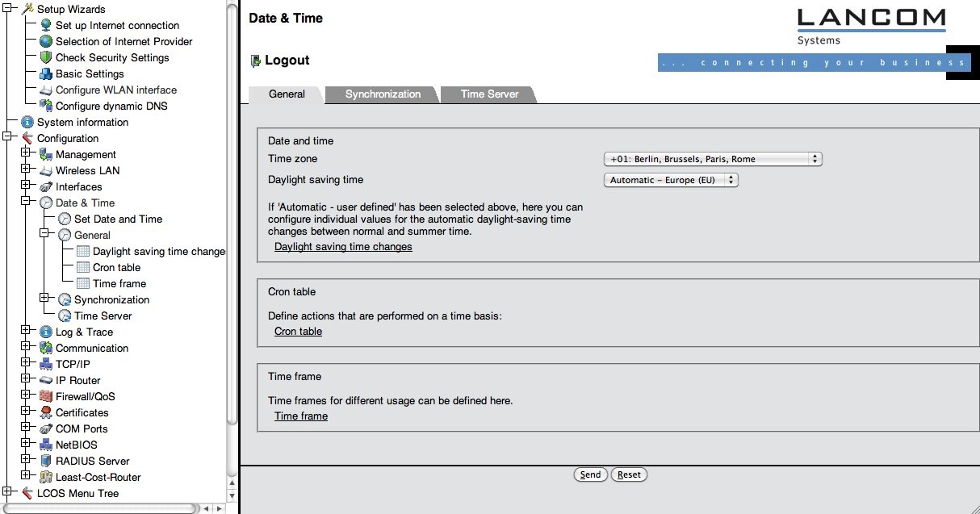The width and height of the screenshot is (980, 514).
Task: Click the Logout link
Action: 280,61
